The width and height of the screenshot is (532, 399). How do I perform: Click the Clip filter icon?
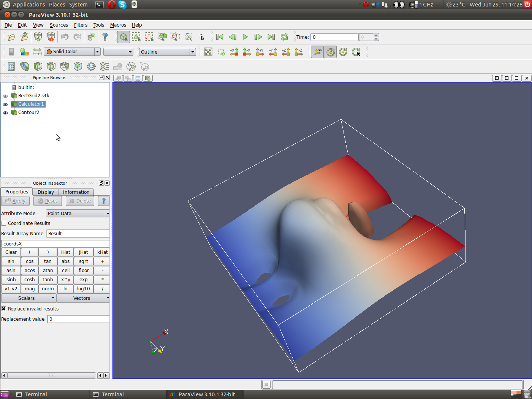tap(38, 66)
